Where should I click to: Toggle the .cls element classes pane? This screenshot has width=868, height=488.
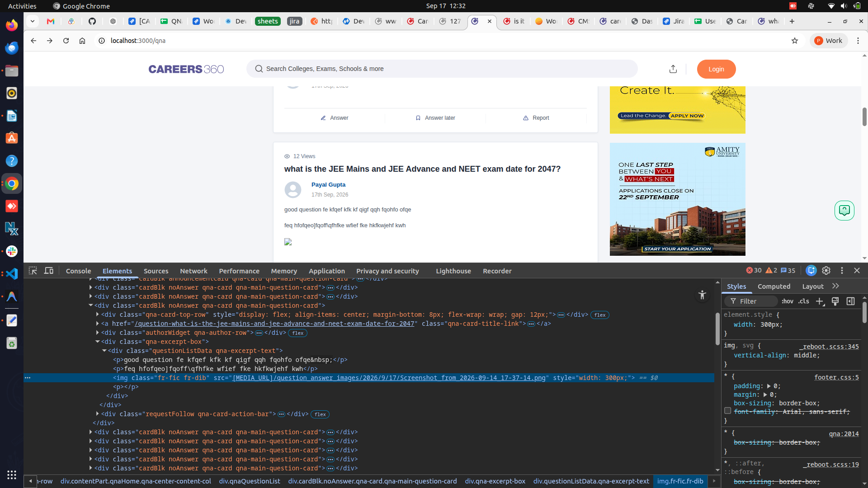coord(803,301)
